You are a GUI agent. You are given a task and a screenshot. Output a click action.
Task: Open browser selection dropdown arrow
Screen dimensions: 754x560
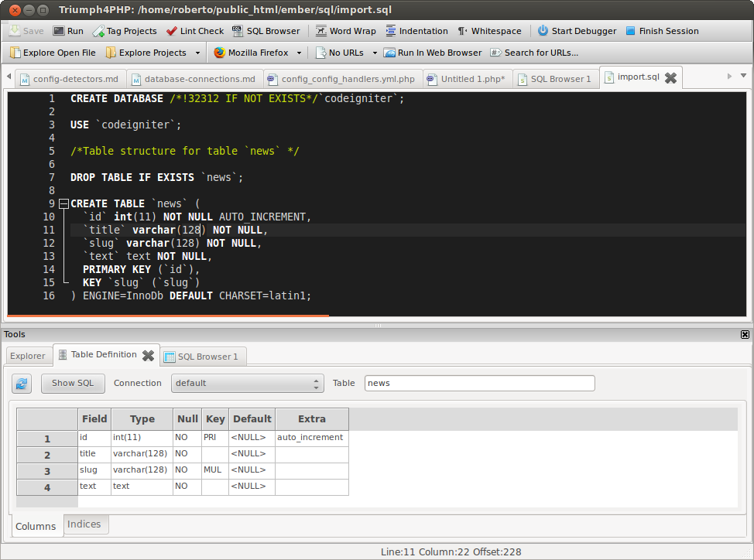click(299, 53)
